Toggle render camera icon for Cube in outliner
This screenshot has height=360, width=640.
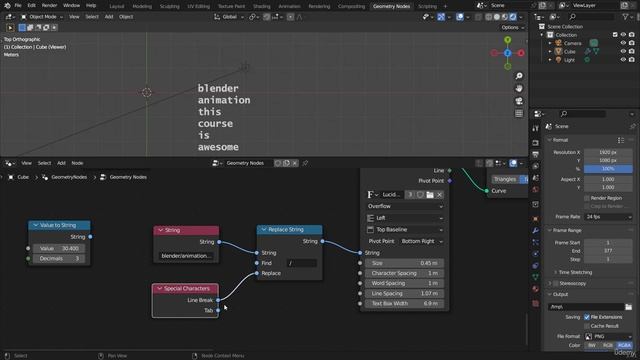pos(632,51)
